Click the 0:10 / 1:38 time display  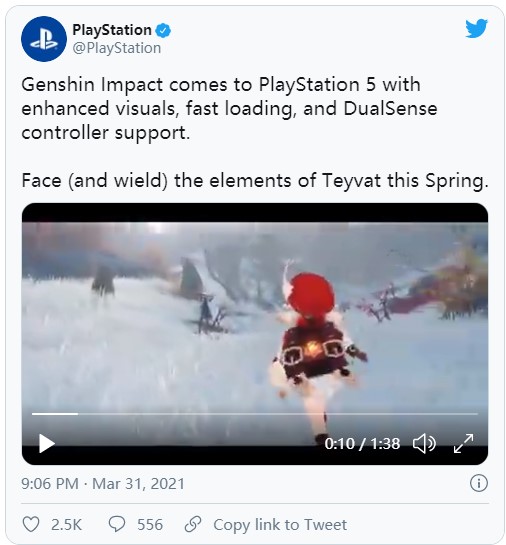point(362,444)
